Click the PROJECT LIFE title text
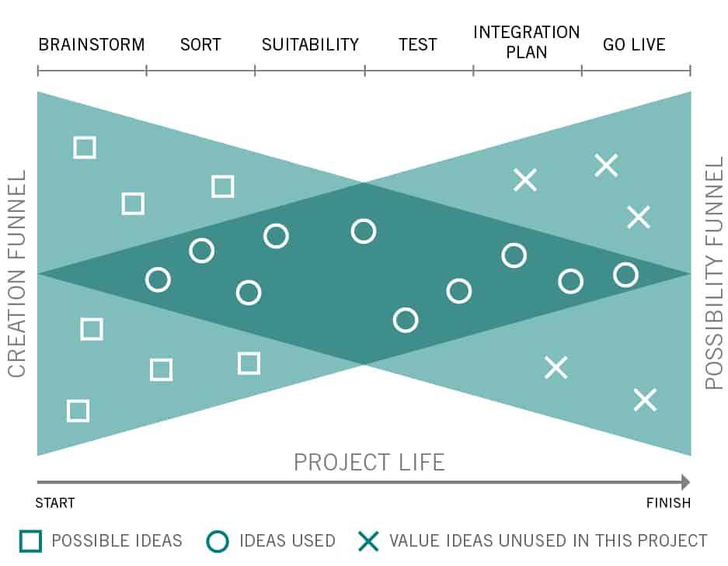The width and height of the screenshot is (728, 566). (x=370, y=462)
